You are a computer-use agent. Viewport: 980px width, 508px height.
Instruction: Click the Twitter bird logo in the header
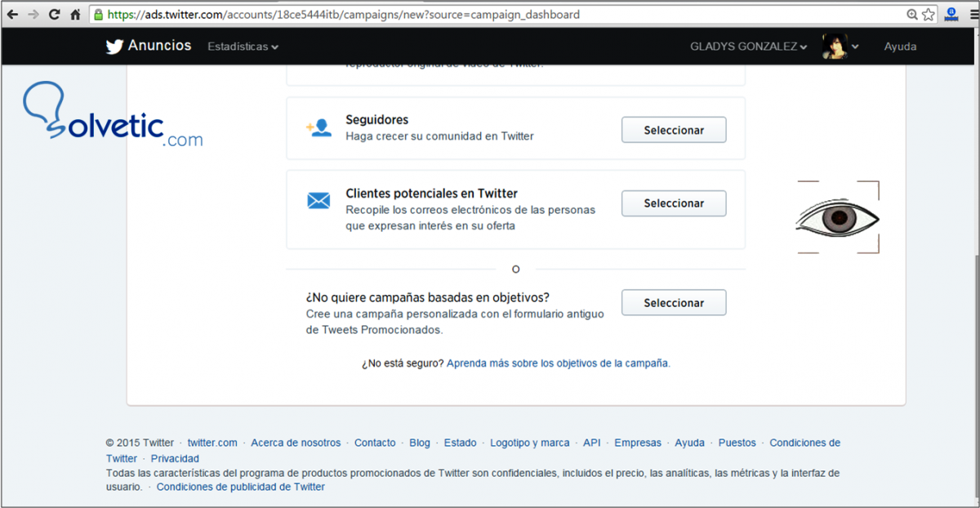click(x=114, y=47)
